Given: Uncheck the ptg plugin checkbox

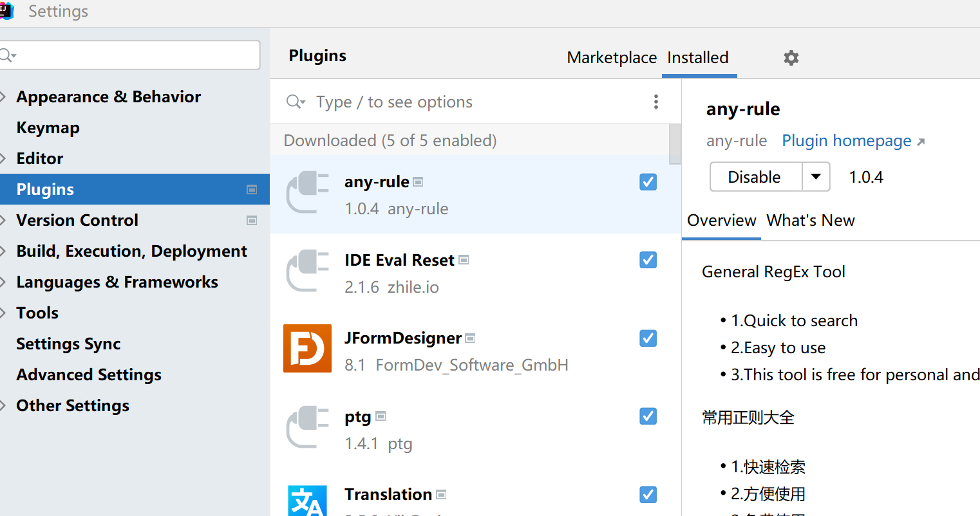Looking at the screenshot, I should (x=648, y=416).
